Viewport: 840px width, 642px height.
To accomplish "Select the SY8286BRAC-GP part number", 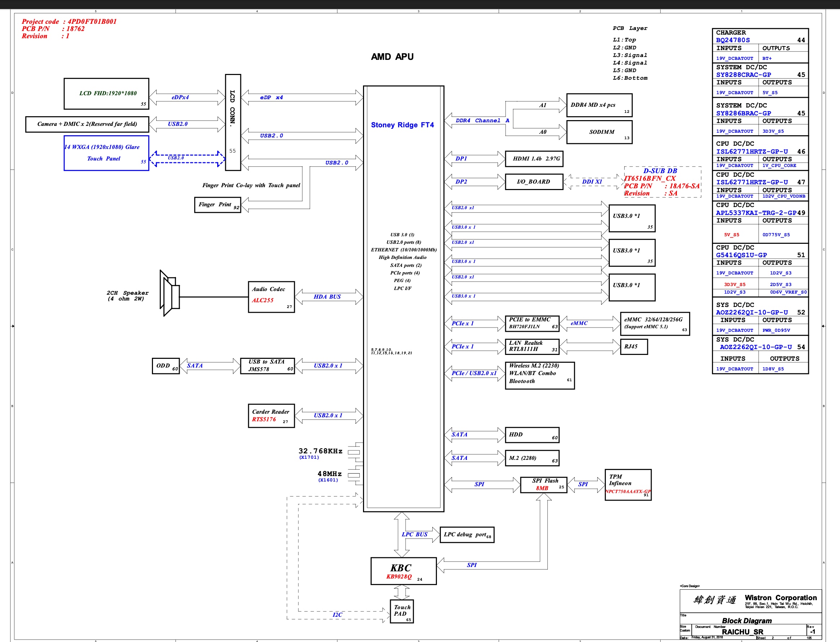I will point(743,114).
